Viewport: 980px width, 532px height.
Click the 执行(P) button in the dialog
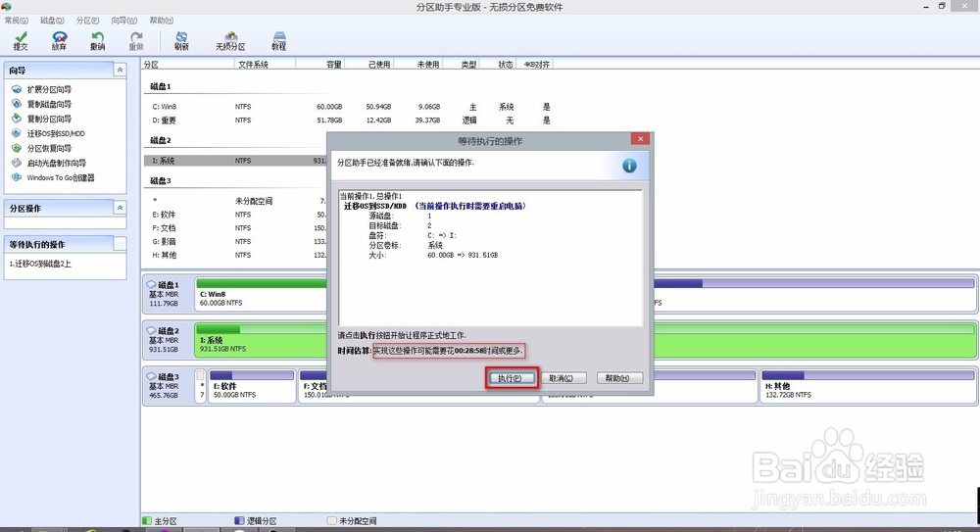[512, 378]
